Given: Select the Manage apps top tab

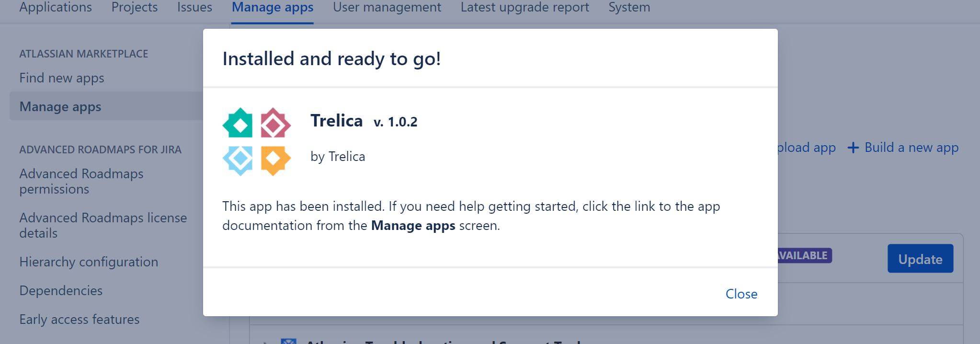Looking at the screenshot, I should [x=273, y=7].
